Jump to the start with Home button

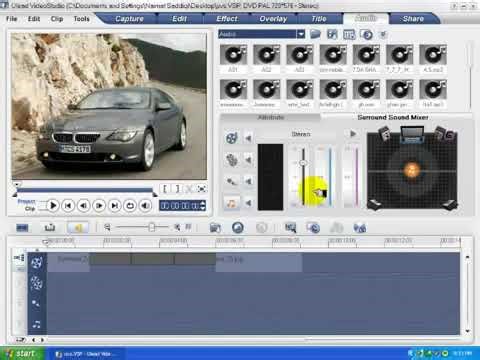[x=68, y=206]
